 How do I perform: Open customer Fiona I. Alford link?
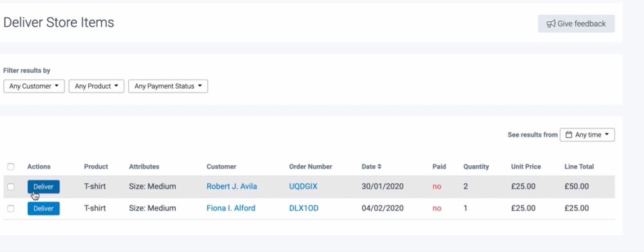pos(231,208)
